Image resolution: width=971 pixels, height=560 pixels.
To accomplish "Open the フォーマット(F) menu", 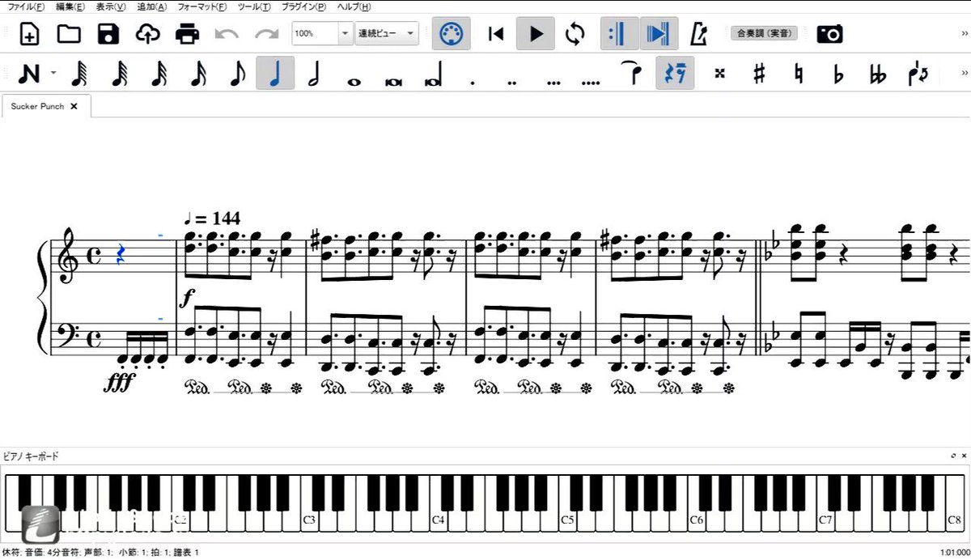I will coord(203,6).
